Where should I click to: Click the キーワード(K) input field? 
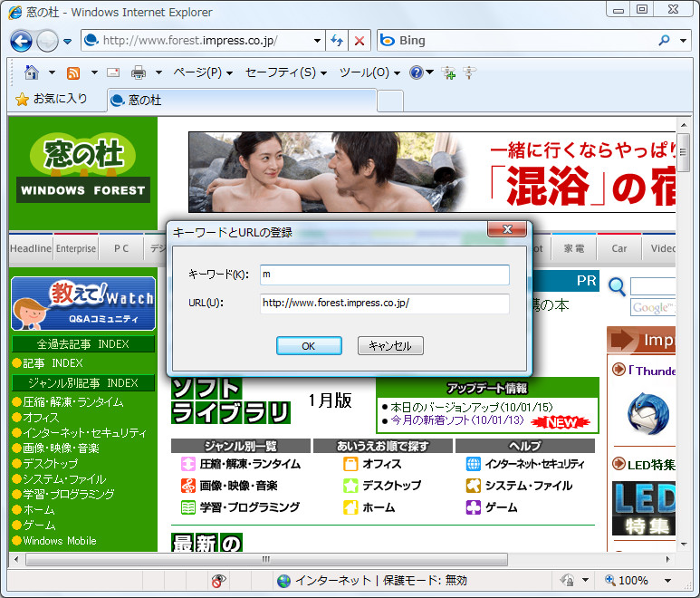click(384, 275)
